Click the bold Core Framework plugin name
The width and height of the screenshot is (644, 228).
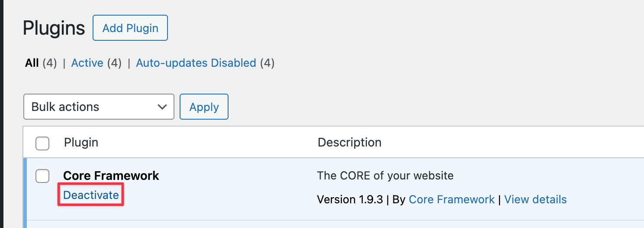pyautogui.click(x=111, y=176)
